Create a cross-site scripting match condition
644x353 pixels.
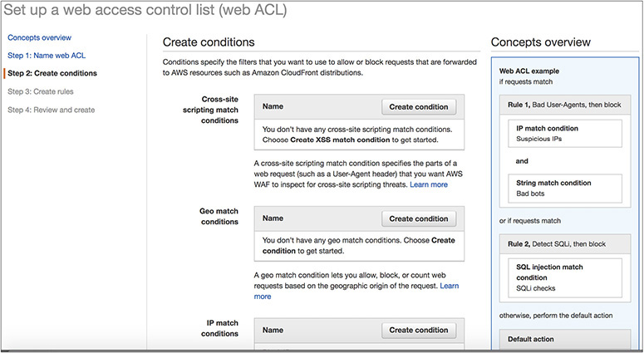click(418, 106)
